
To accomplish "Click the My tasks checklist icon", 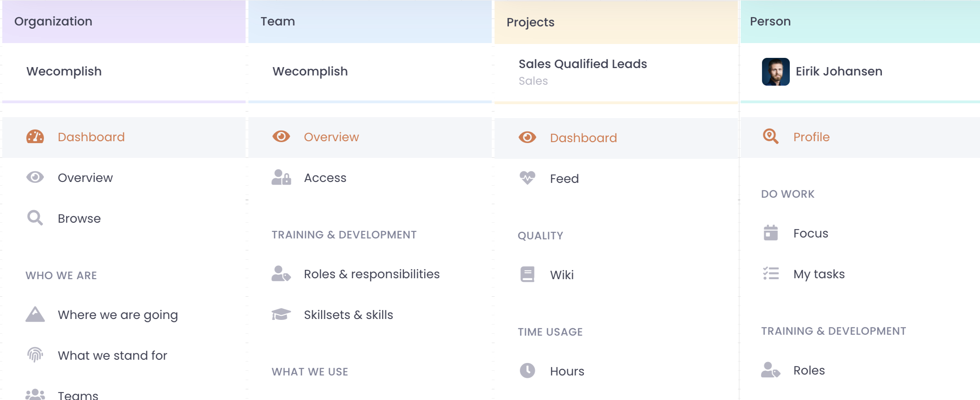I will tap(771, 274).
